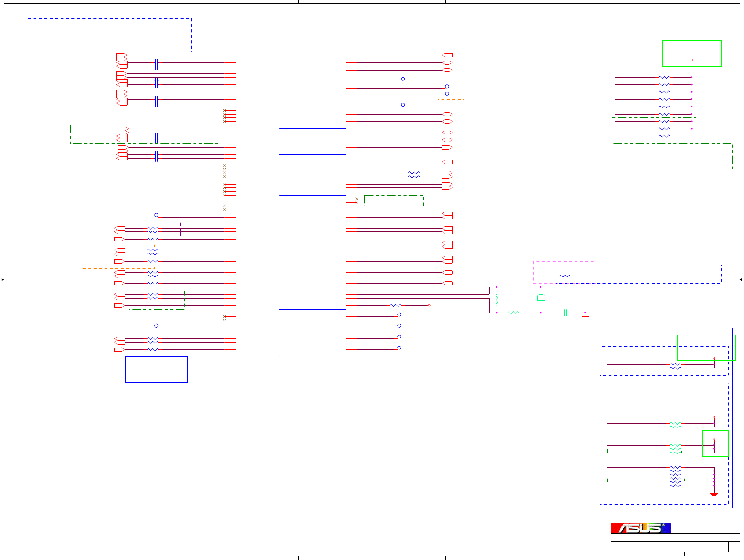Select the crystal oscillator symbol
Image resolution: width=744 pixels, height=560 pixels.
(541, 298)
